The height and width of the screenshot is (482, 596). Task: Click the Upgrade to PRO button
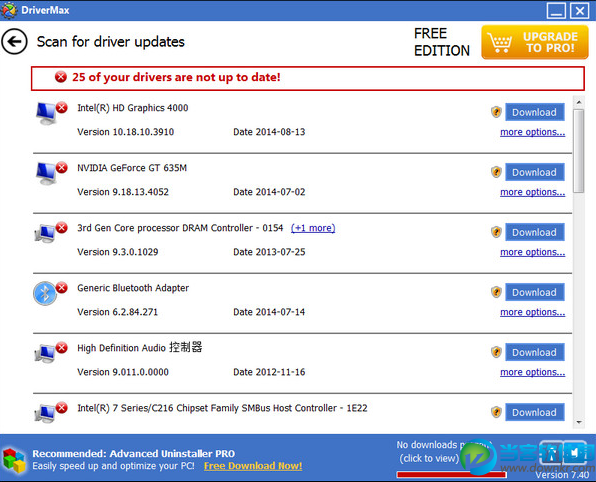535,42
